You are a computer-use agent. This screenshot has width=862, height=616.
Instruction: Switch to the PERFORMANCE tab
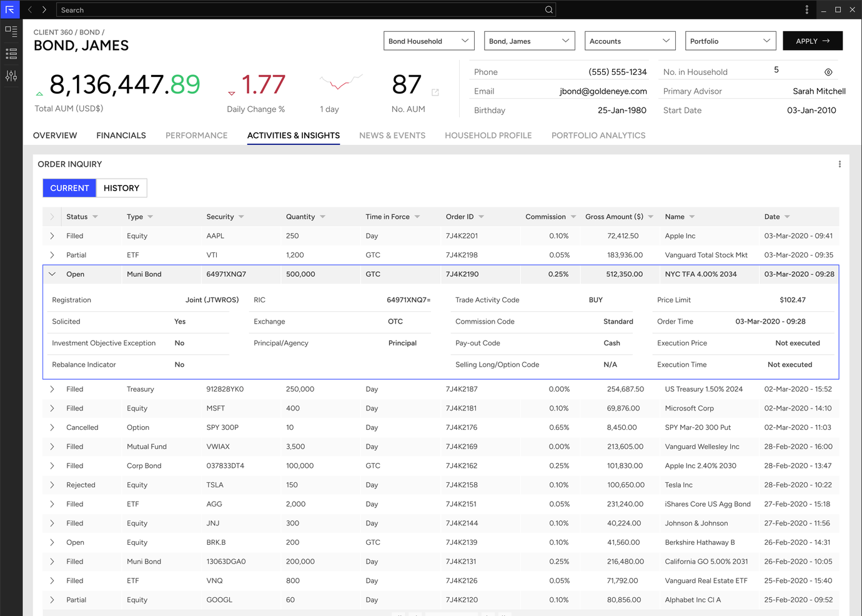click(197, 136)
